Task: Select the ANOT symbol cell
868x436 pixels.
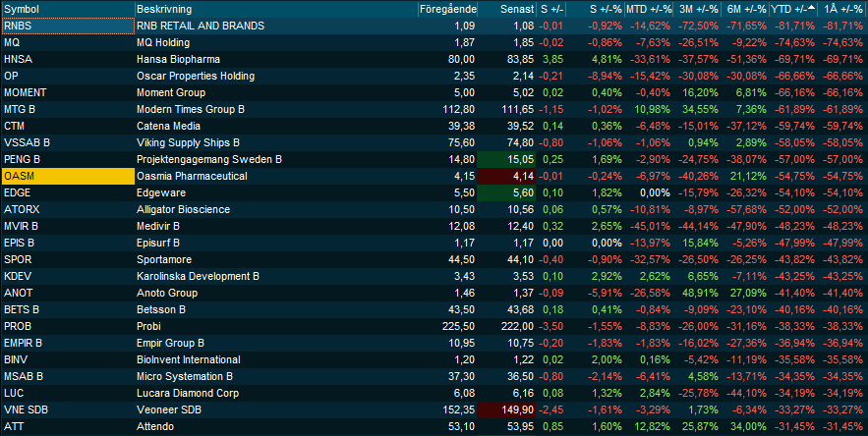Action: coord(68,293)
